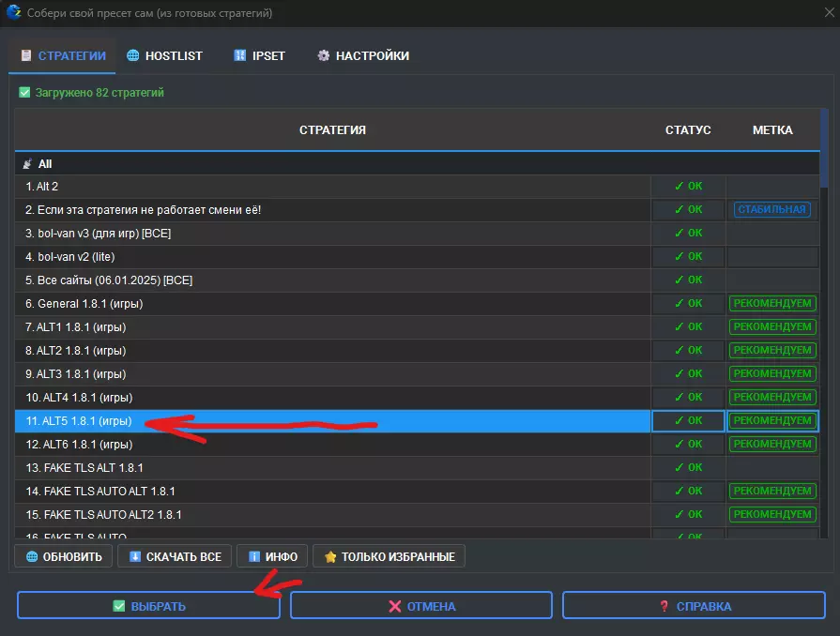Viewport: 840px width, 636px height.
Task: Click the question mark icon on Справка
Action: (664, 606)
